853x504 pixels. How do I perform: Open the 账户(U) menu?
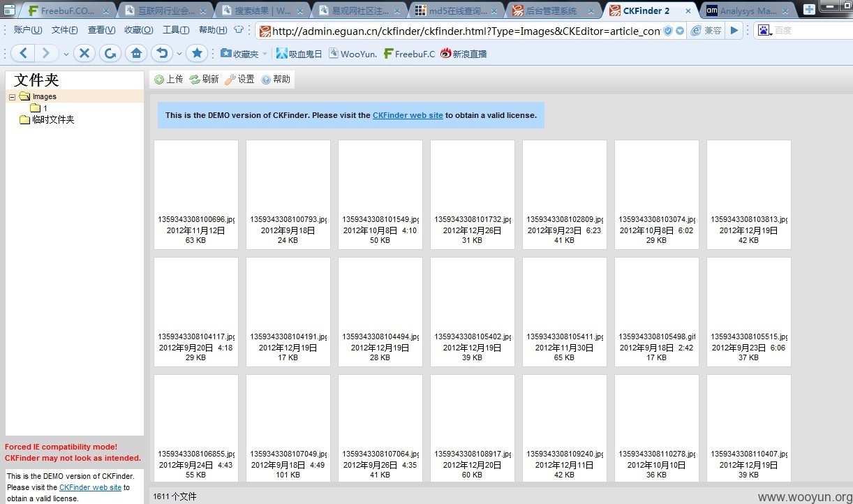tap(28, 30)
